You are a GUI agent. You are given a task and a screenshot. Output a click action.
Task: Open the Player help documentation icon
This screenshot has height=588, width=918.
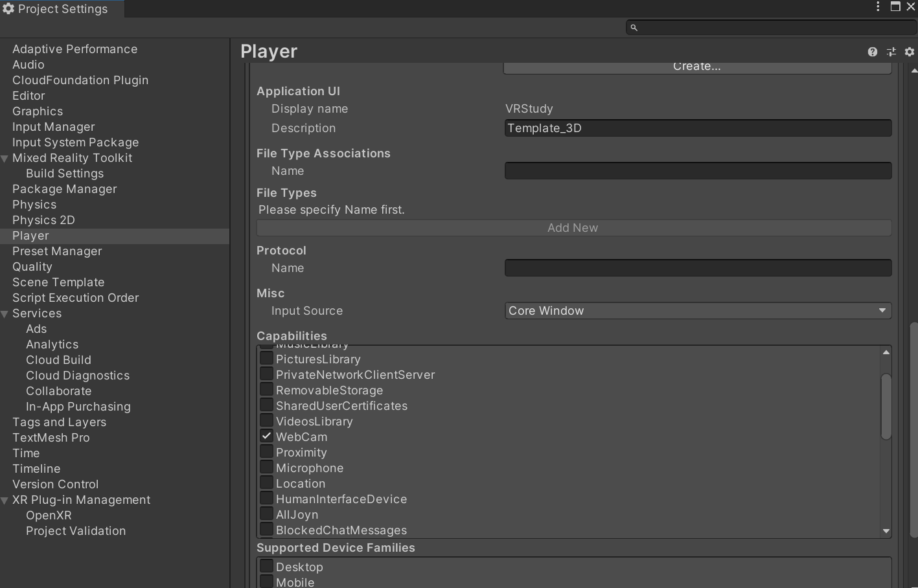click(x=873, y=52)
